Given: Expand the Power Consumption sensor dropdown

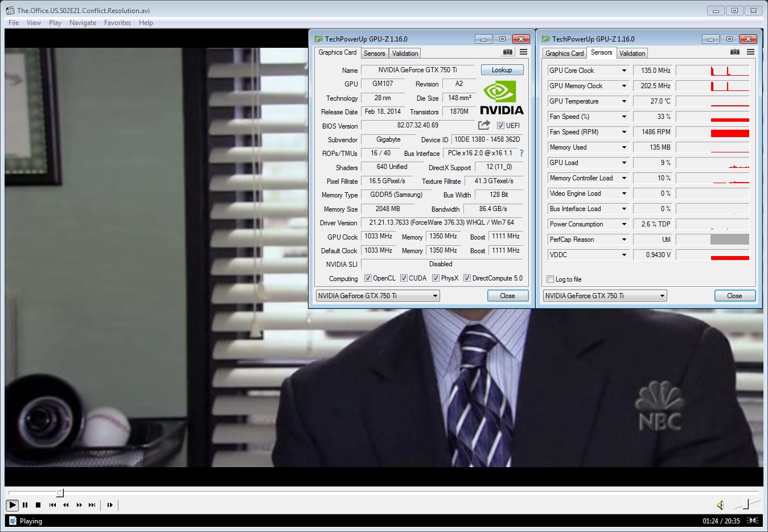Looking at the screenshot, I should tap(624, 224).
